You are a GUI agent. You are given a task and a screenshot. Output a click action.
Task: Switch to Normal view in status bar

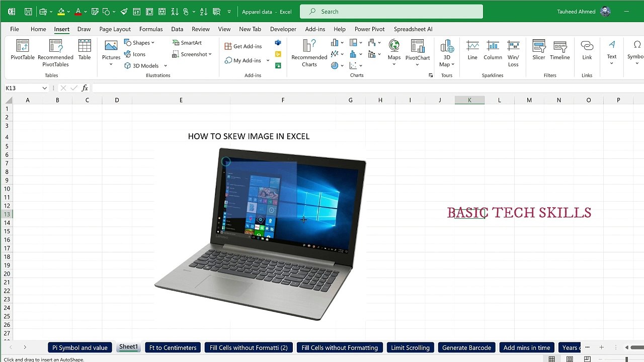click(x=552, y=359)
